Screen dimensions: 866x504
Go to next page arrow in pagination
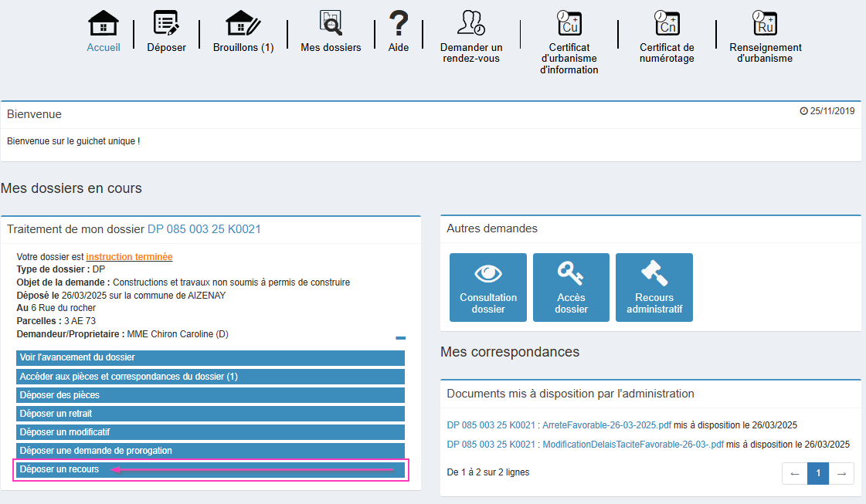pyautogui.click(x=842, y=473)
